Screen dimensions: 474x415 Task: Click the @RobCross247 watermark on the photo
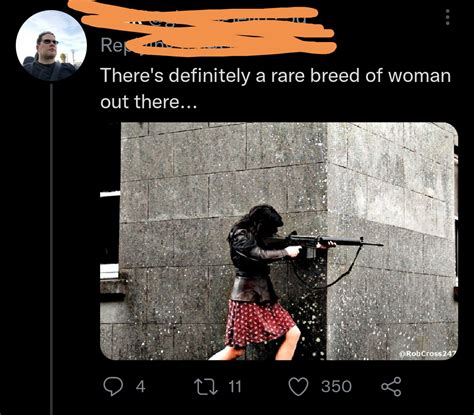428,354
